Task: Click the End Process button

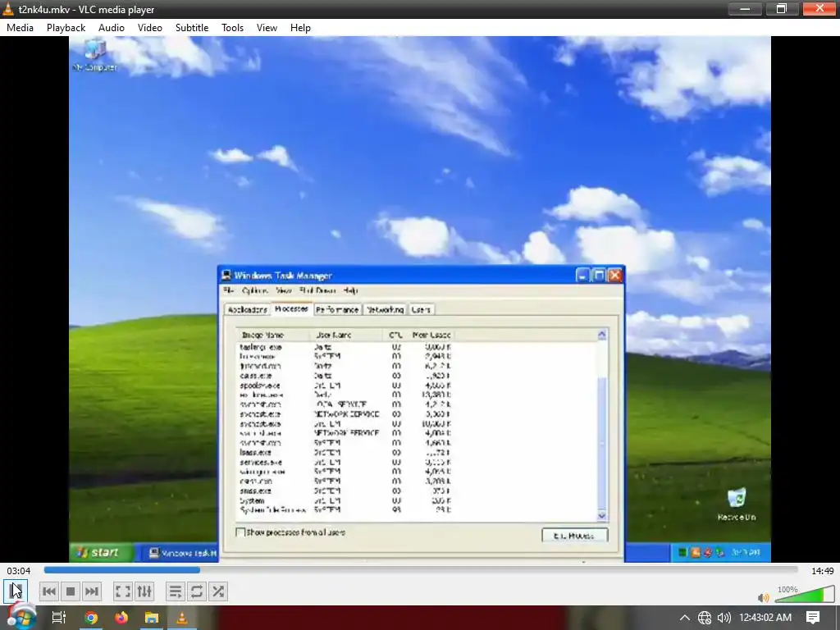Action: click(x=574, y=535)
